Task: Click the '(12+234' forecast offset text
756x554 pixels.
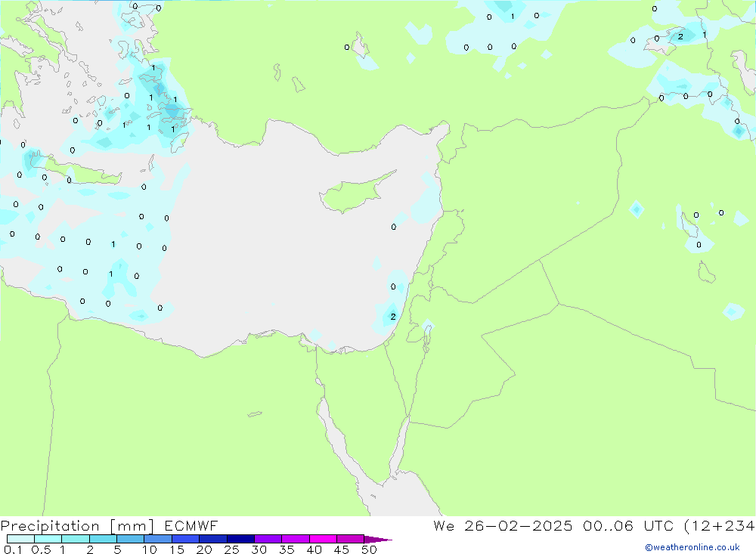Action: [720, 526]
